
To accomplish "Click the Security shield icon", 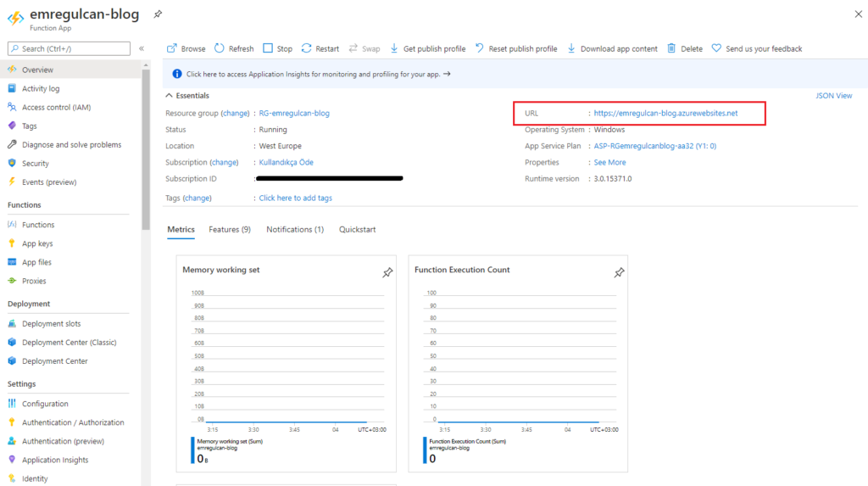I will click(x=12, y=163).
